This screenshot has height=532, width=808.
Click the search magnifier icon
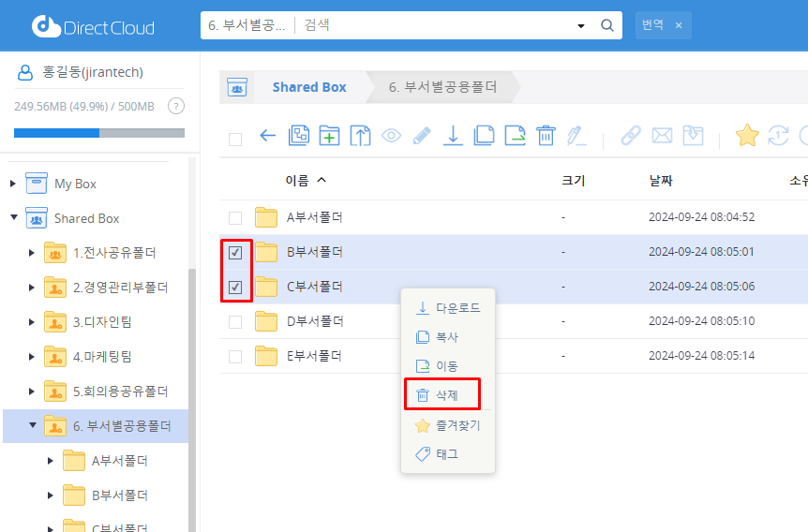point(606,25)
